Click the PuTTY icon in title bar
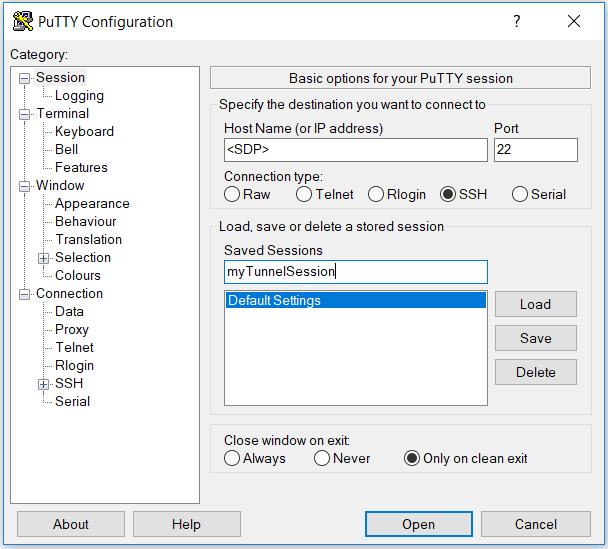 coord(19,21)
